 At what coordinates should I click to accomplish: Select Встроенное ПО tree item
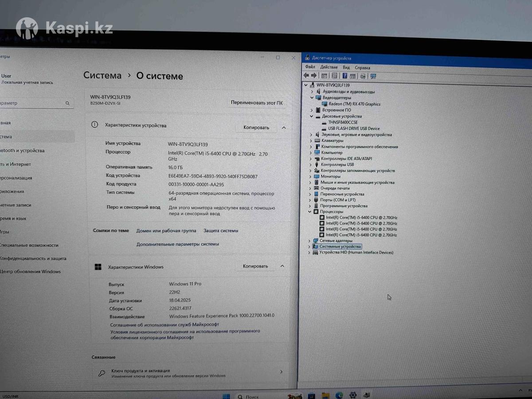pyautogui.click(x=336, y=110)
